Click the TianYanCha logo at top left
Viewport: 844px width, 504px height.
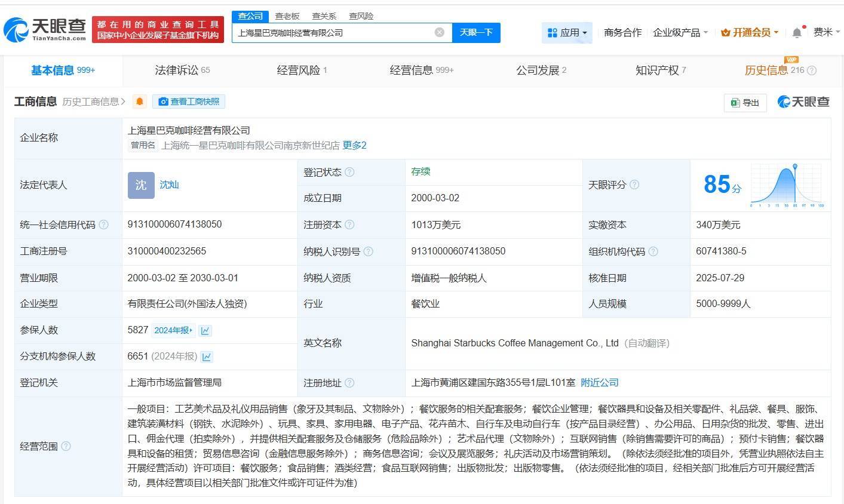tap(45, 29)
